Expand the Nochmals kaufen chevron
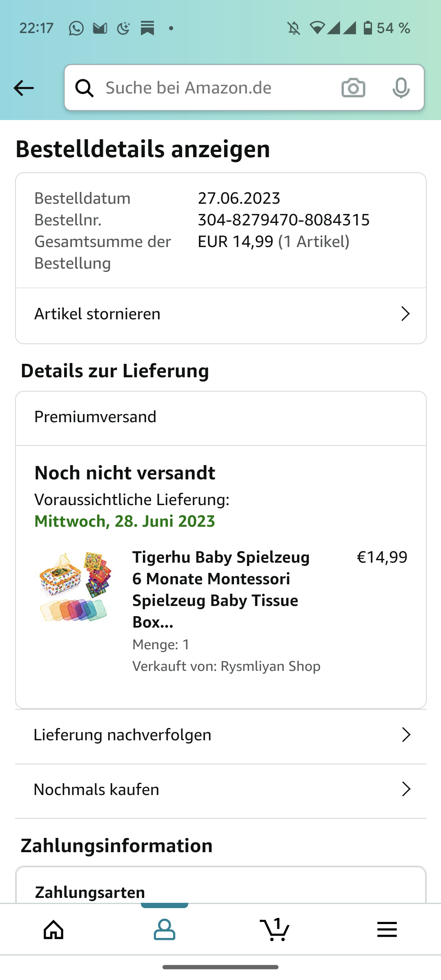This screenshot has height=980, width=441. coord(405,789)
